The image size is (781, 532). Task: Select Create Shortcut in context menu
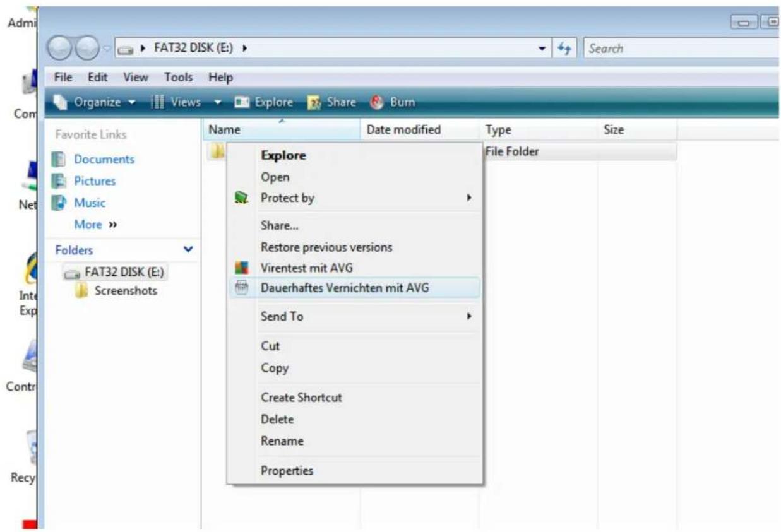click(x=354, y=398)
